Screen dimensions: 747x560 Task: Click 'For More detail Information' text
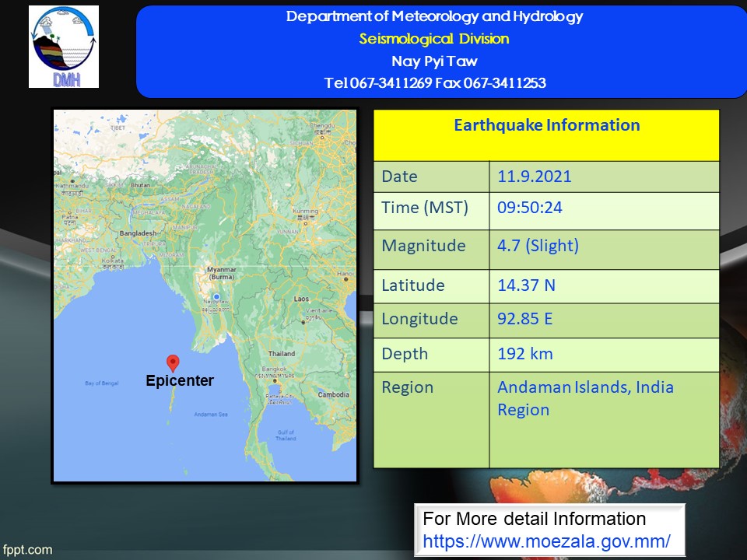(534, 519)
